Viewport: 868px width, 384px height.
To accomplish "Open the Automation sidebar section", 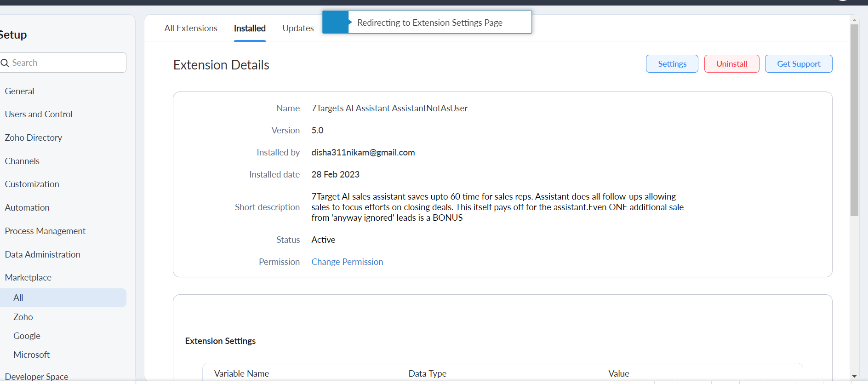I will 27,208.
